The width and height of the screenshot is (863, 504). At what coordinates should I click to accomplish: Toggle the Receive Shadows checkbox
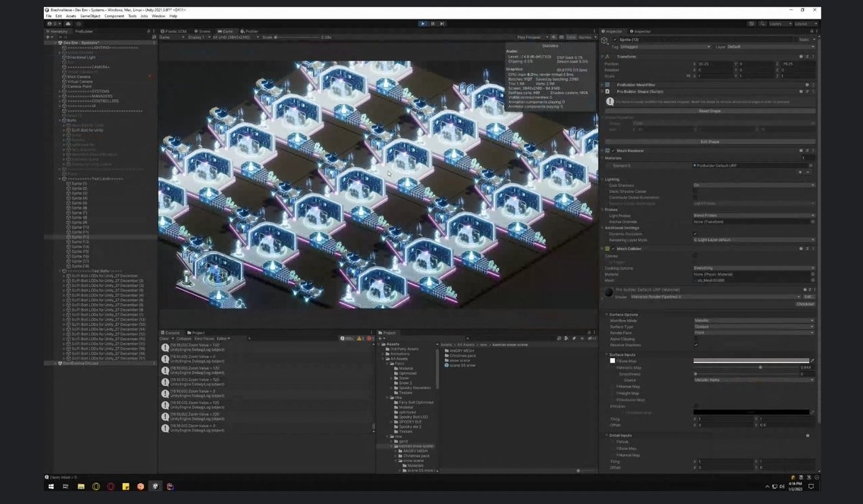click(695, 345)
